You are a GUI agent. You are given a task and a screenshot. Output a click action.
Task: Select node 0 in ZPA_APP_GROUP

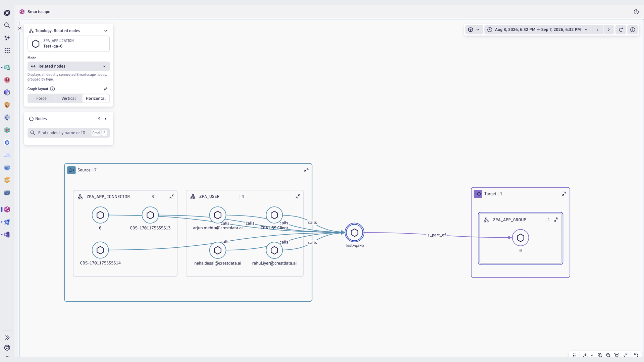[x=521, y=238]
